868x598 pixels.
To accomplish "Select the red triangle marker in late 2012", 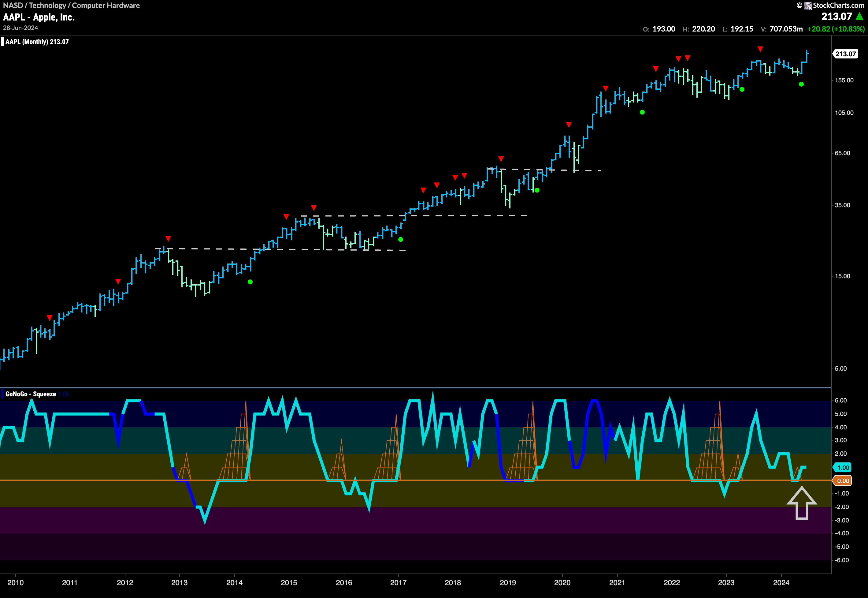I will [x=168, y=239].
